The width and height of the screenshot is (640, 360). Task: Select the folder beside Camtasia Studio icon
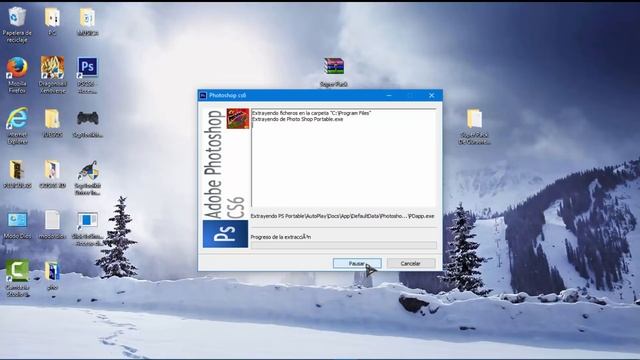pyautogui.click(x=52, y=275)
